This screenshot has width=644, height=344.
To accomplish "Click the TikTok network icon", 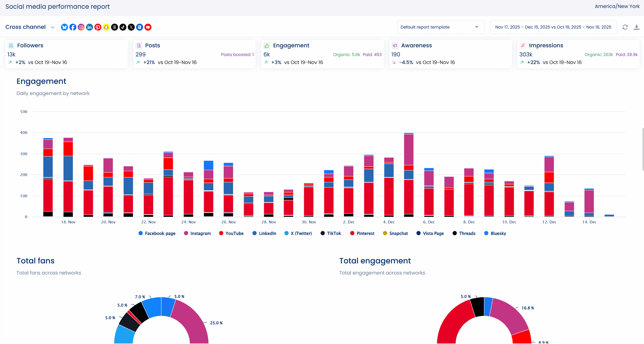I will [123, 27].
